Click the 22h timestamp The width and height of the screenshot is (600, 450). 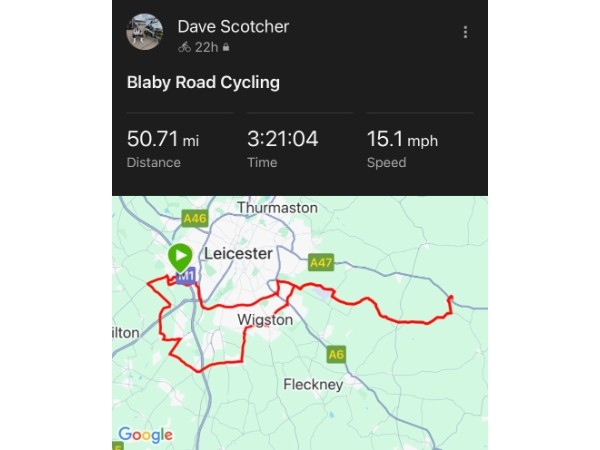(x=206, y=47)
